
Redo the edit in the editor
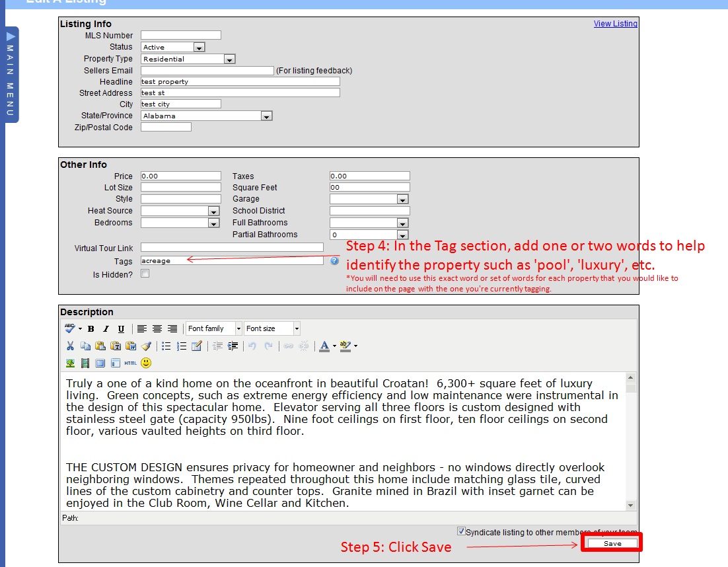click(x=268, y=346)
